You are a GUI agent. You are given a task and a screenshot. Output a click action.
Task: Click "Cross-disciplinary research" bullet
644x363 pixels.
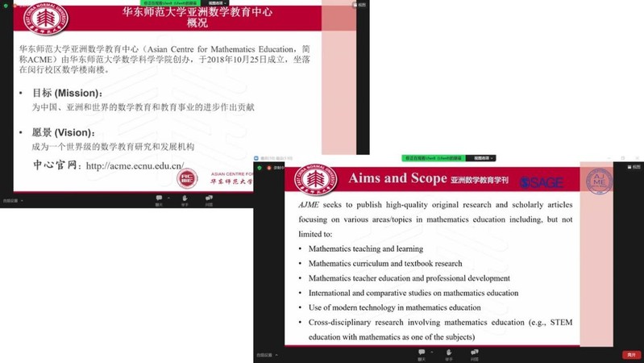[440, 330]
